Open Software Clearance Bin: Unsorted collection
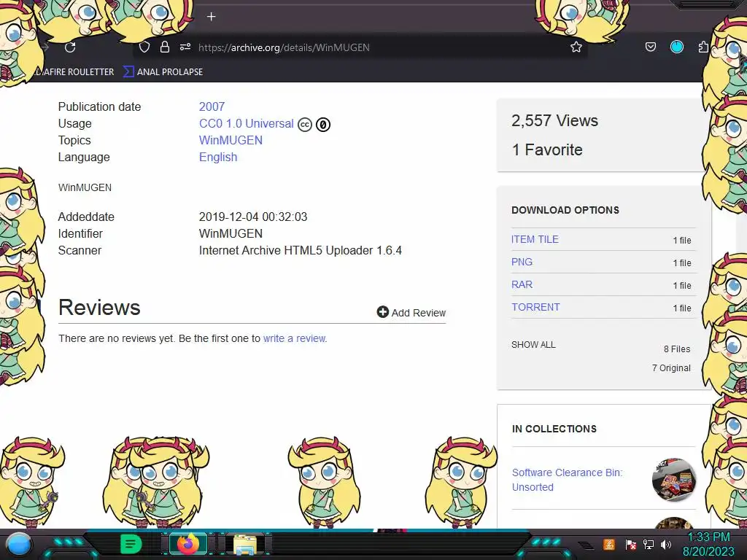The width and height of the screenshot is (747, 560). pyautogui.click(x=567, y=480)
